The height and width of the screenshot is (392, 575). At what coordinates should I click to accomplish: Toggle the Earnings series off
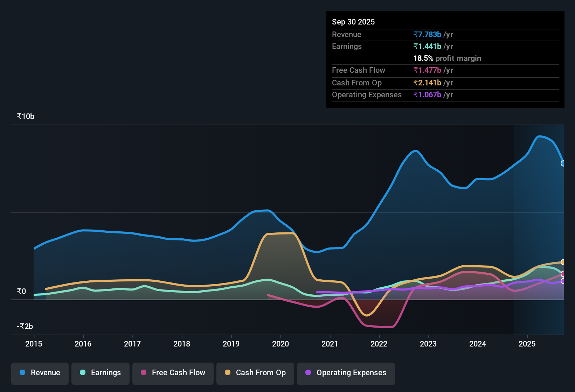click(x=101, y=373)
